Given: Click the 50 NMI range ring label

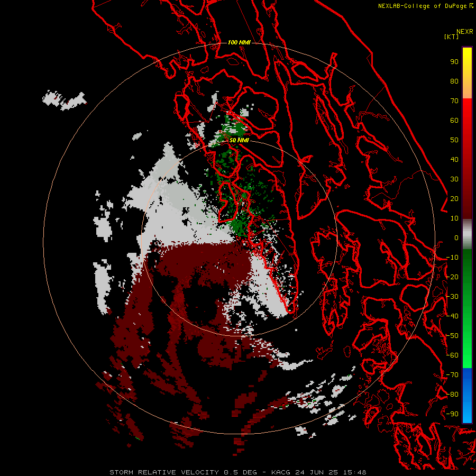Looking at the screenshot, I should (x=239, y=140).
